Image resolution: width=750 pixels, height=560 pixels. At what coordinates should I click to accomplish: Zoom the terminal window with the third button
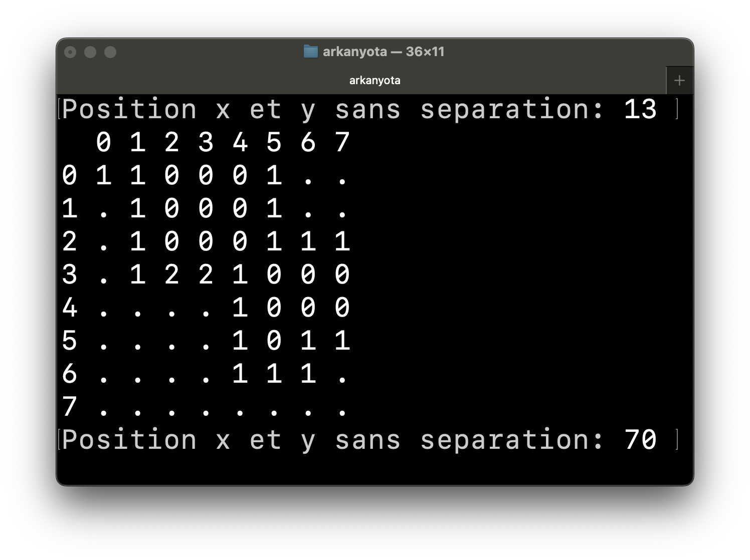tap(110, 52)
